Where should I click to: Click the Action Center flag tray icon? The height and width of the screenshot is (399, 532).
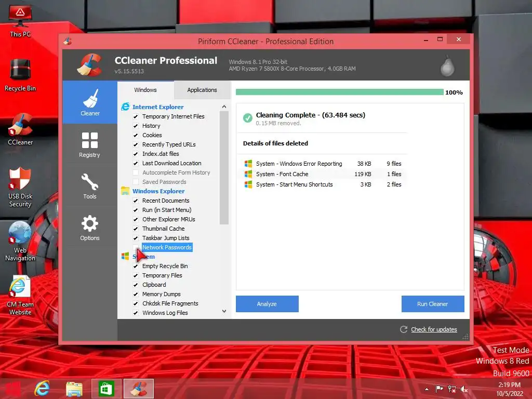click(439, 389)
